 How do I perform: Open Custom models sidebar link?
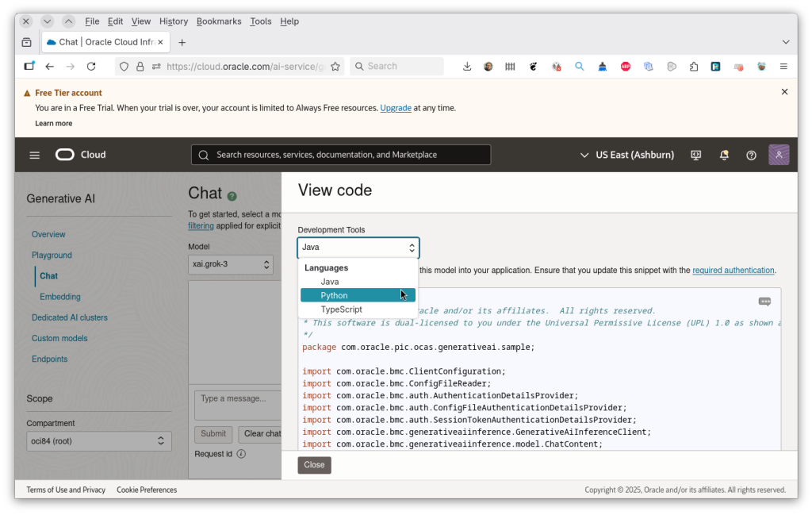(x=59, y=338)
